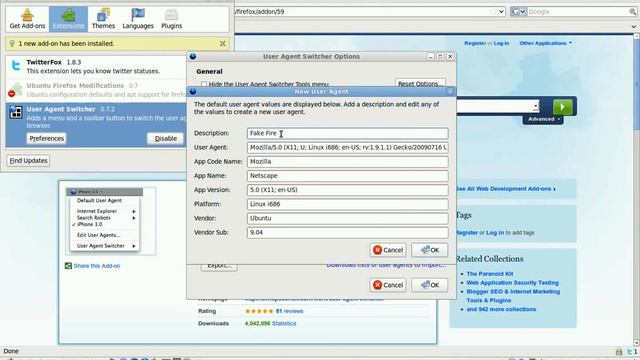Screen dimensions: 640x360
Task: Open the Themes tab
Action: tap(103, 19)
